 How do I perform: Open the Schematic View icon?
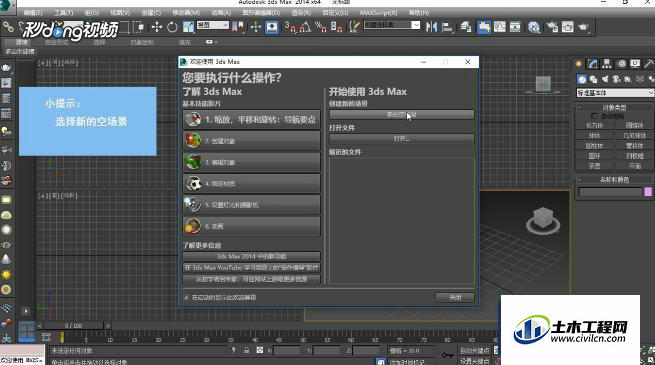(515, 28)
